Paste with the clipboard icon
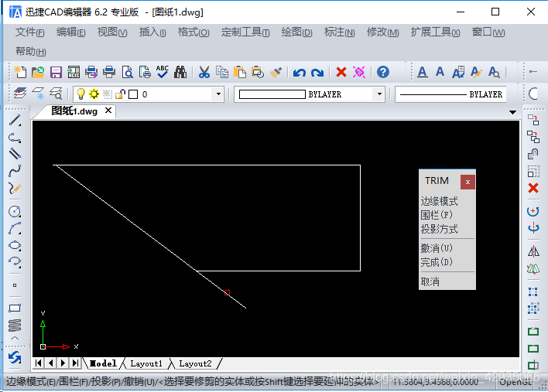The image size is (548, 392). click(240, 72)
